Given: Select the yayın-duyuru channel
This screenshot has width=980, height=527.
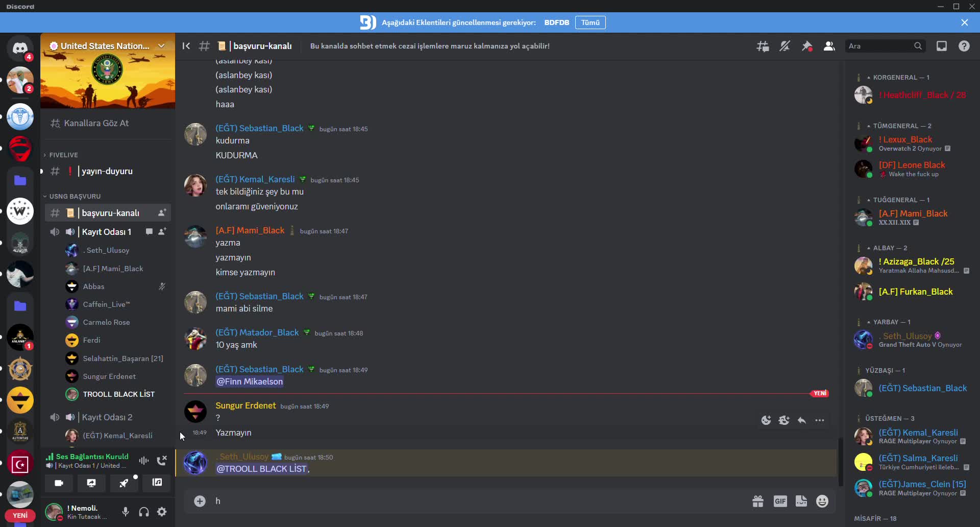Looking at the screenshot, I should (107, 171).
